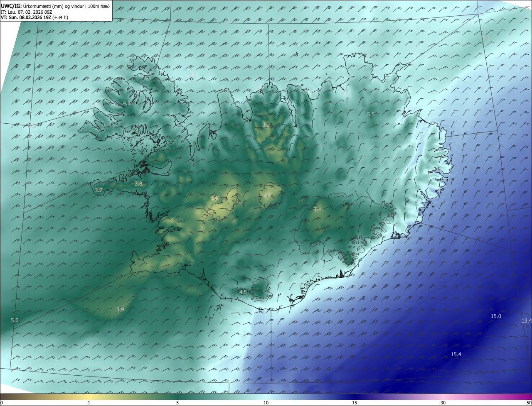Screen dimensions: 532x406
Task: Click the 50 tick label on the colorbar
Action: click(x=528, y=403)
